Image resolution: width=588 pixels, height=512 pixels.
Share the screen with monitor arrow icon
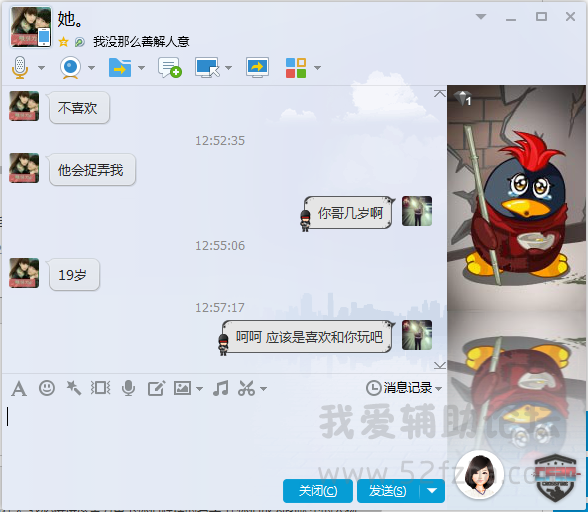pos(257,68)
